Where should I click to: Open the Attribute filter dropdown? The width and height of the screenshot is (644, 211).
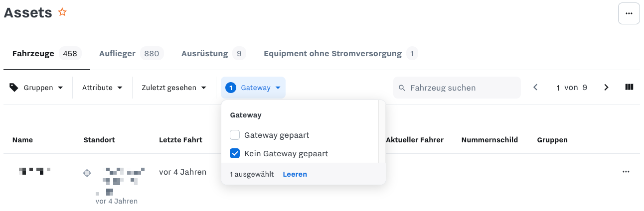(x=102, y=88)
